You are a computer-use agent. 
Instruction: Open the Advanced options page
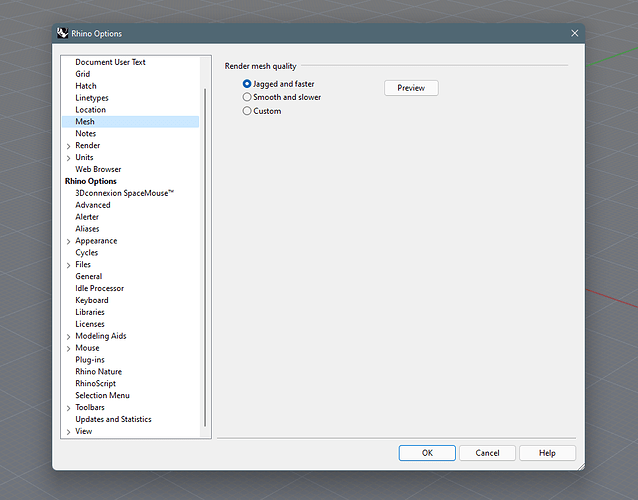pyautogui.click(x=93, y=205)
